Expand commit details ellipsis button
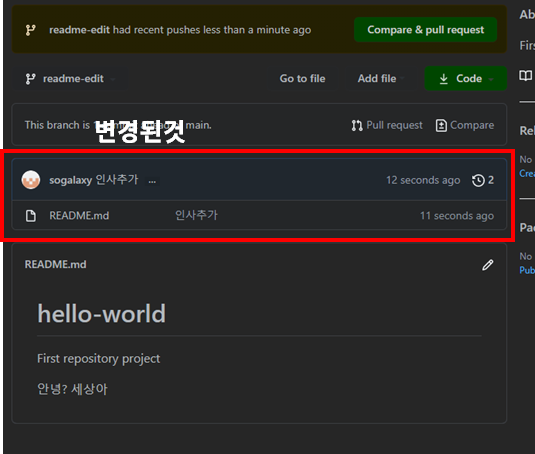 (x=152, y=181)
